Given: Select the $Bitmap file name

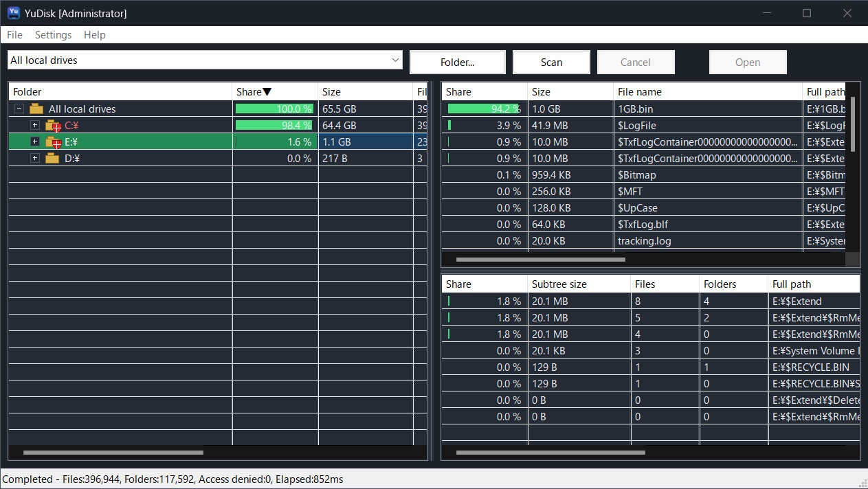Looking at the screenshot, I should click(x=637, y=175).
